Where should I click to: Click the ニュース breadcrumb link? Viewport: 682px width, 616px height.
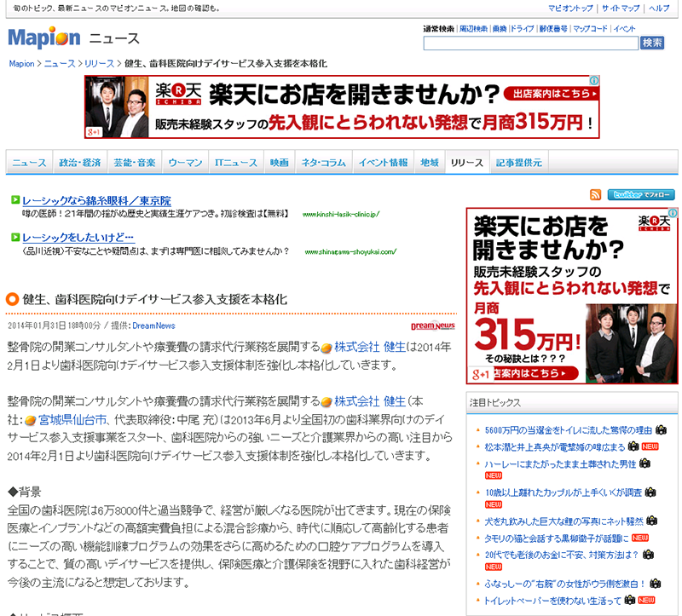click(x=60, y=64)
